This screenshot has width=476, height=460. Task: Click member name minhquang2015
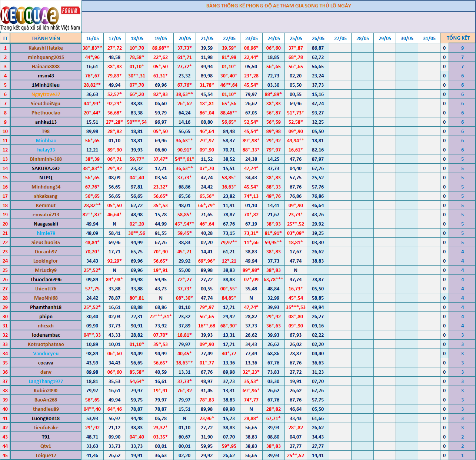click(46, 57)
